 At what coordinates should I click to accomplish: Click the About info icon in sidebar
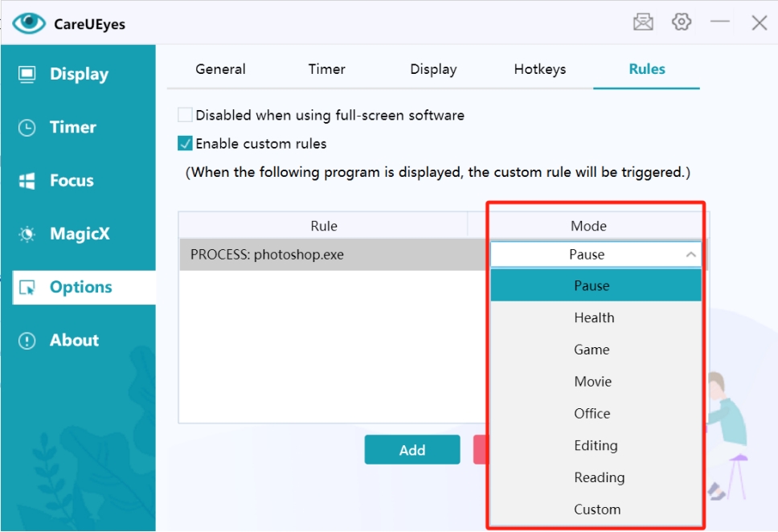tap(27, 341)
